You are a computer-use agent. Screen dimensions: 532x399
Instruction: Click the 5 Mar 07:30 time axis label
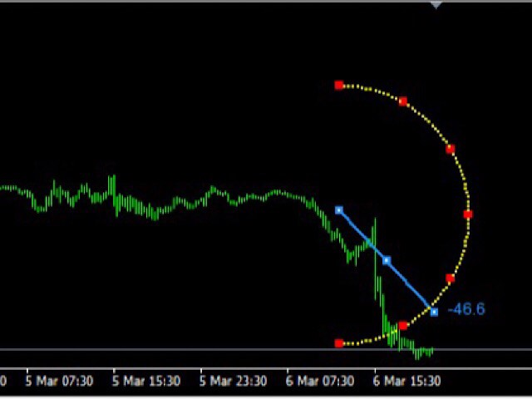59,381
